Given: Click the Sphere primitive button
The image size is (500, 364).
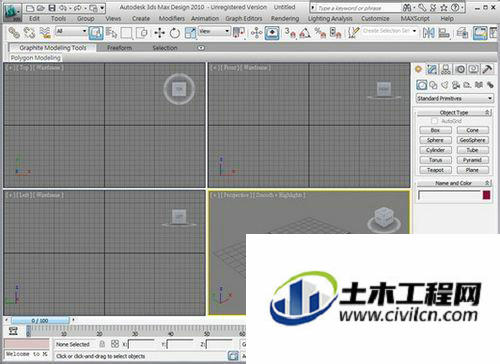Looking at the screenshot, I should [435, 140].
